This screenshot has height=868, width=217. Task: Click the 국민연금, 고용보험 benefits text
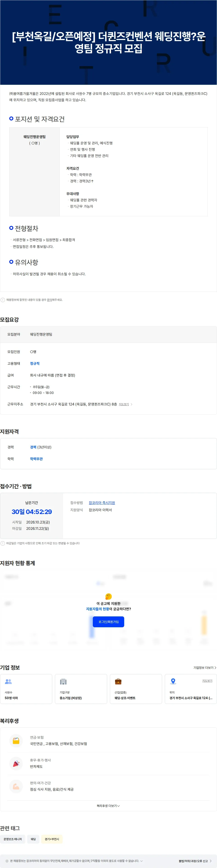58,744
